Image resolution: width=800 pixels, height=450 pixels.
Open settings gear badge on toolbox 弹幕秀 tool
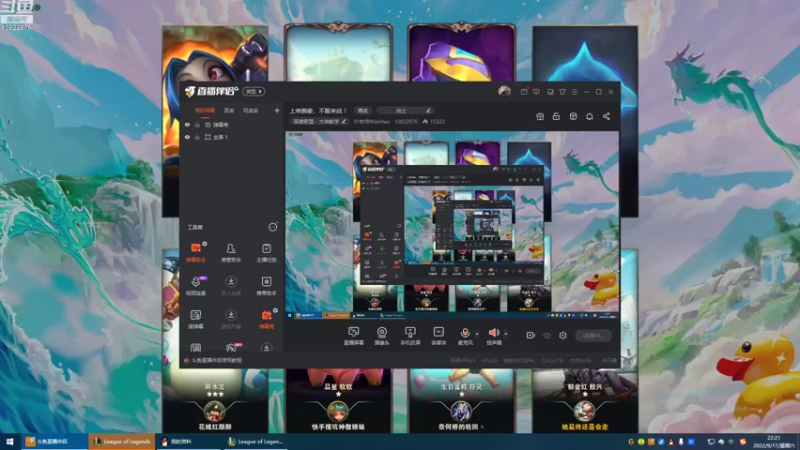pos(275,310)
